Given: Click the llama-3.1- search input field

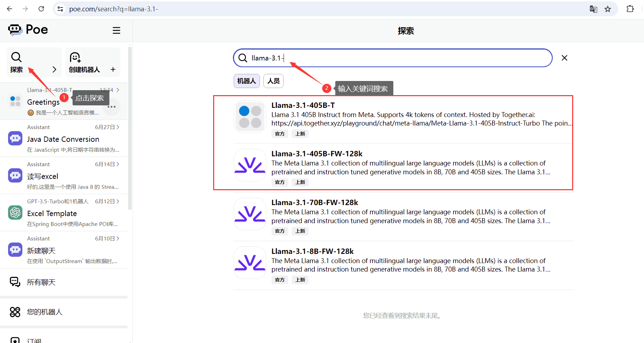Looking at the screenshot, I should point(393,58).
